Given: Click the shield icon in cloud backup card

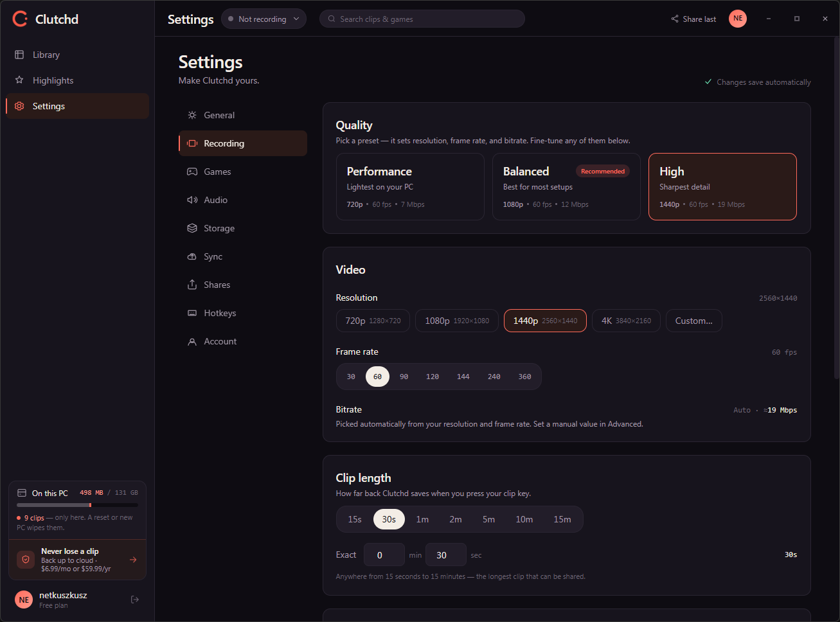Looking at the screenshot, I should click(26, 560).
